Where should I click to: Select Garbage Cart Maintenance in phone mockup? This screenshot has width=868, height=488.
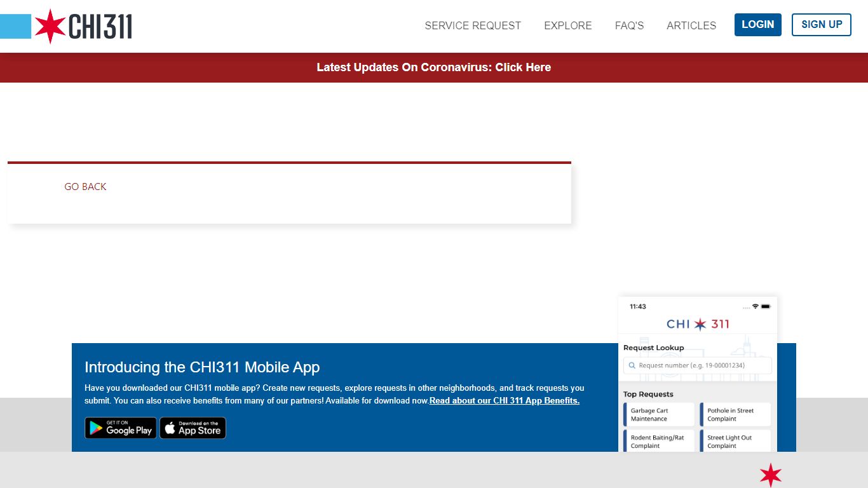(x=659, y=414)
